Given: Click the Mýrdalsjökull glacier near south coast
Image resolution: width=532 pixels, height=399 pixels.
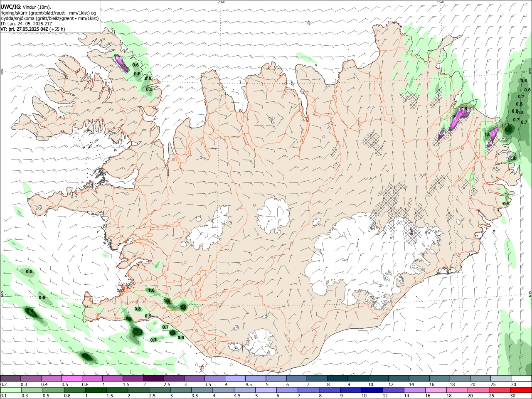Looking at the screenshot, I should pyautogui.click(x=260, y=343).
